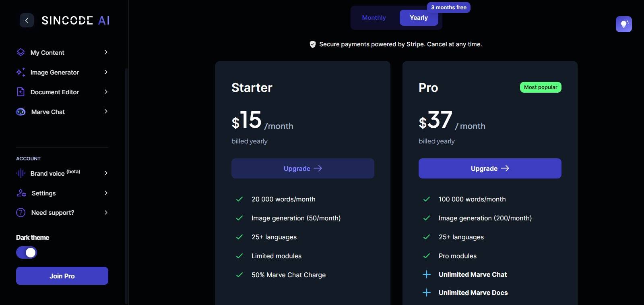This screenshot has height=305, width=644.
Task: Click the Unlimited Marve Chat text
Action: tap(473, 274)
